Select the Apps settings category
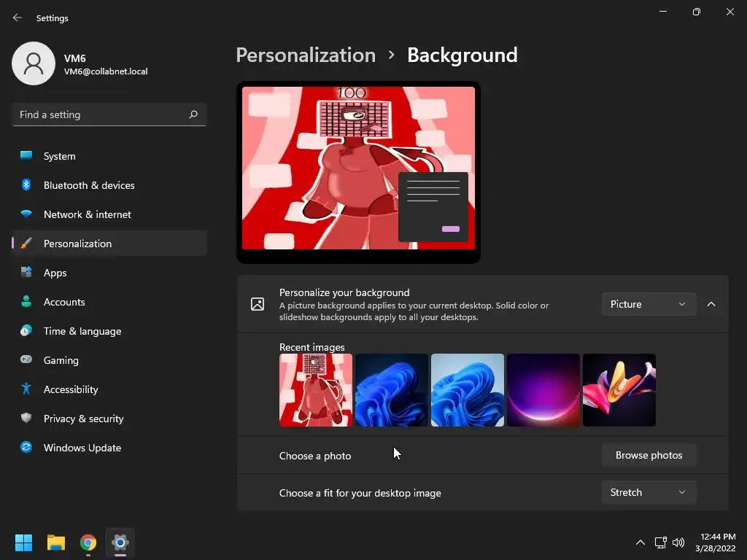 tap(109, 273)
